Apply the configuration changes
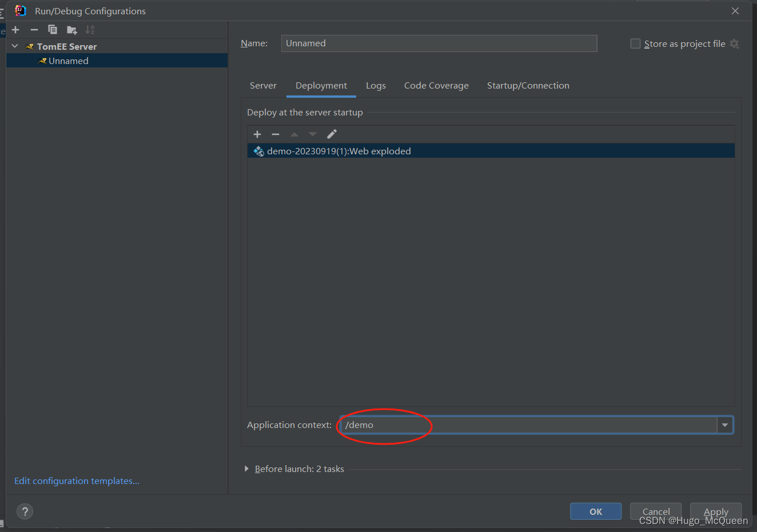The image size is (757, 532). tap(716, 511)
